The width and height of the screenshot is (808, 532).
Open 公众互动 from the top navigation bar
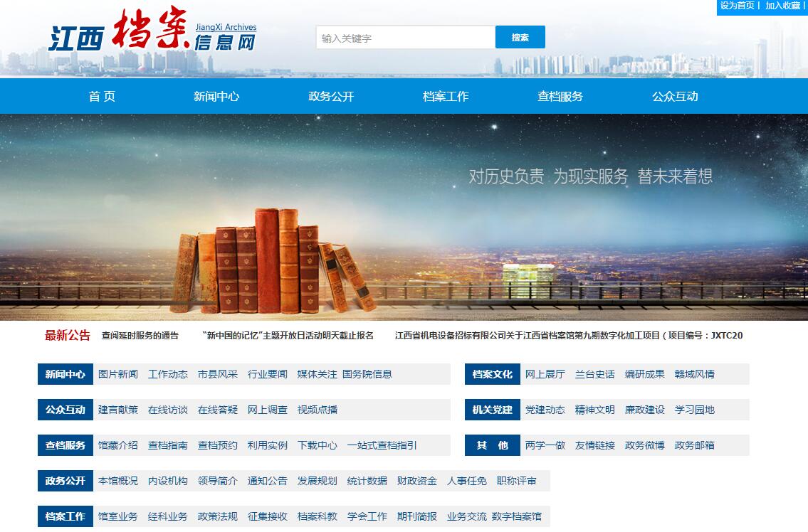coord(675,97)
